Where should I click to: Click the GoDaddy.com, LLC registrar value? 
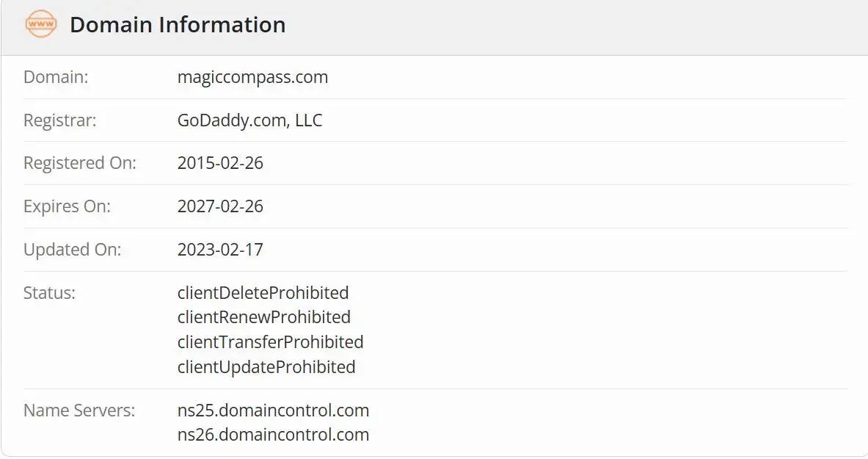pos(249,120)
